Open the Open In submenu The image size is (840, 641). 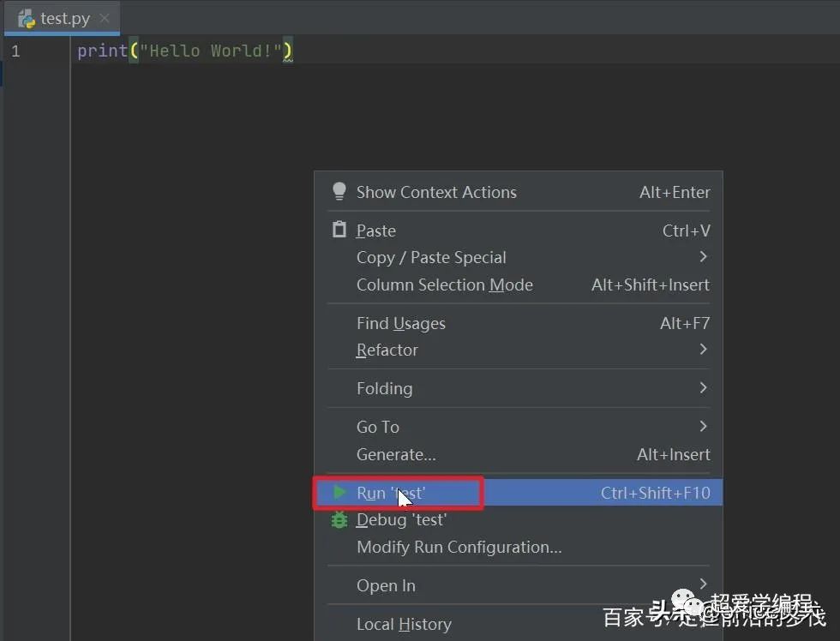[x=518, y=585]
